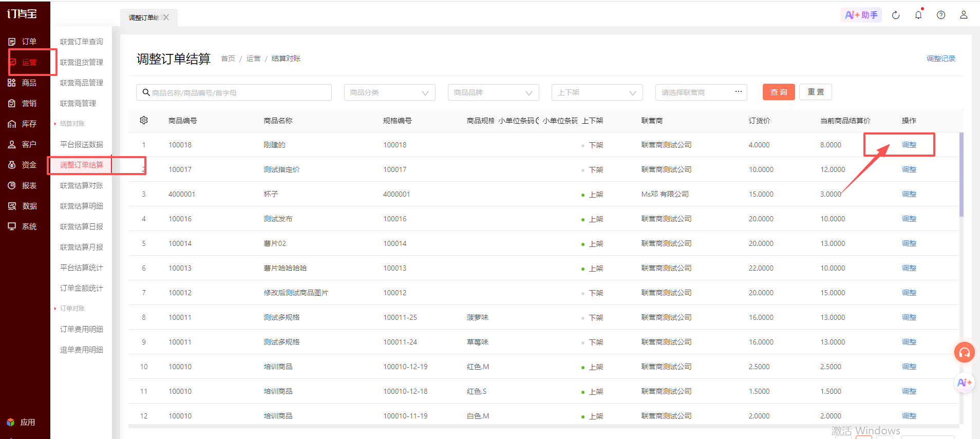Open 平台报送数据 menu item
The width and height of the screenshot is (980, 439).
(x=82, y=144)
